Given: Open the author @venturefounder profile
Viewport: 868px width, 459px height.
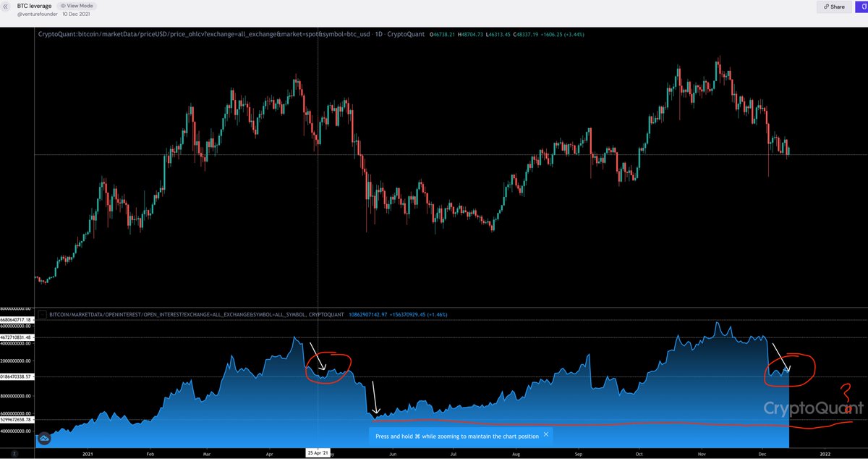Looking at the screenshot, I should [38, 14].
